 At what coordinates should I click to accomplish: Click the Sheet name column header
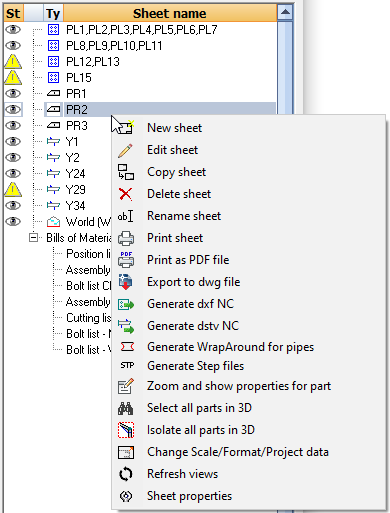(170, 13)
